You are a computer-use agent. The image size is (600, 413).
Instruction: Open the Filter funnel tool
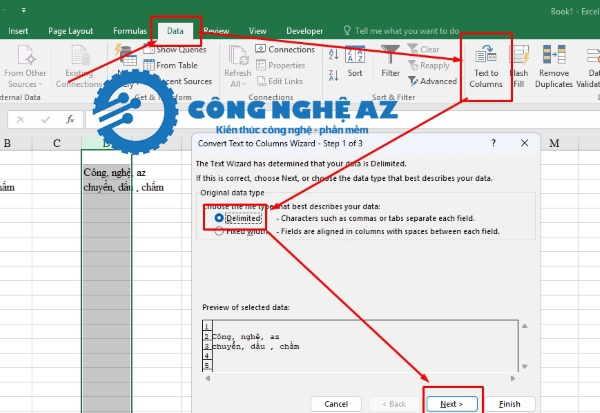(390, 61)
